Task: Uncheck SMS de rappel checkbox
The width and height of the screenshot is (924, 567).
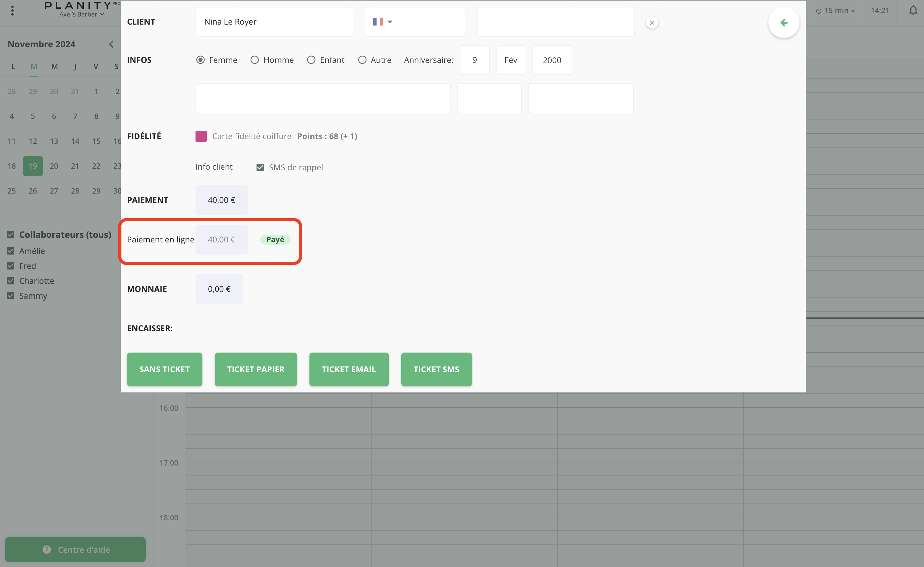Action: [260, 167]
